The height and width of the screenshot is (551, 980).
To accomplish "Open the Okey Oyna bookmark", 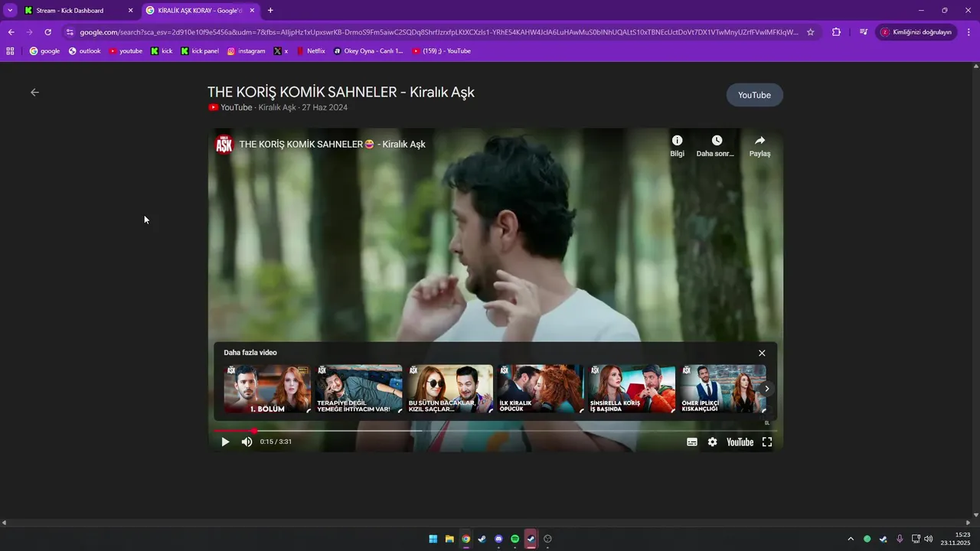I will [x=368, y=51].
